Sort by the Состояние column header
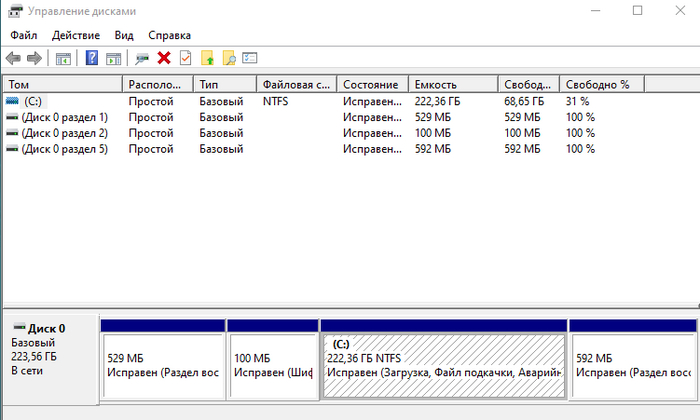The width and height of the screenshot is (700, 420). tap(370, 85)
